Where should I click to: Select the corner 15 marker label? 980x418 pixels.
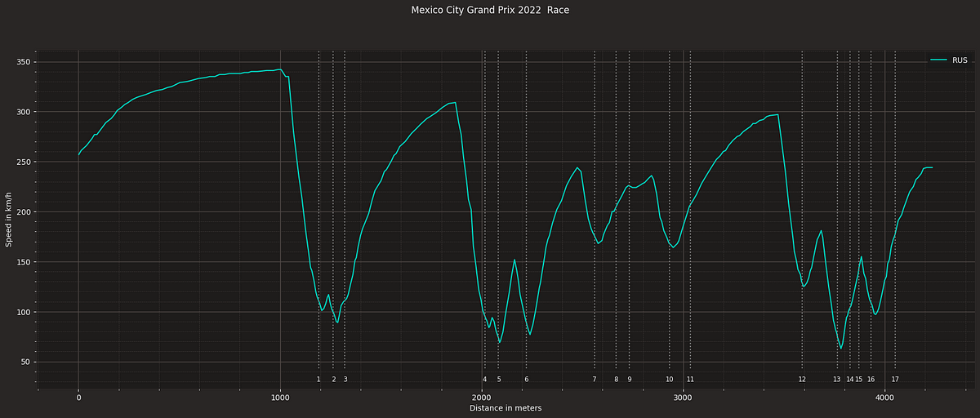point(859,380)
